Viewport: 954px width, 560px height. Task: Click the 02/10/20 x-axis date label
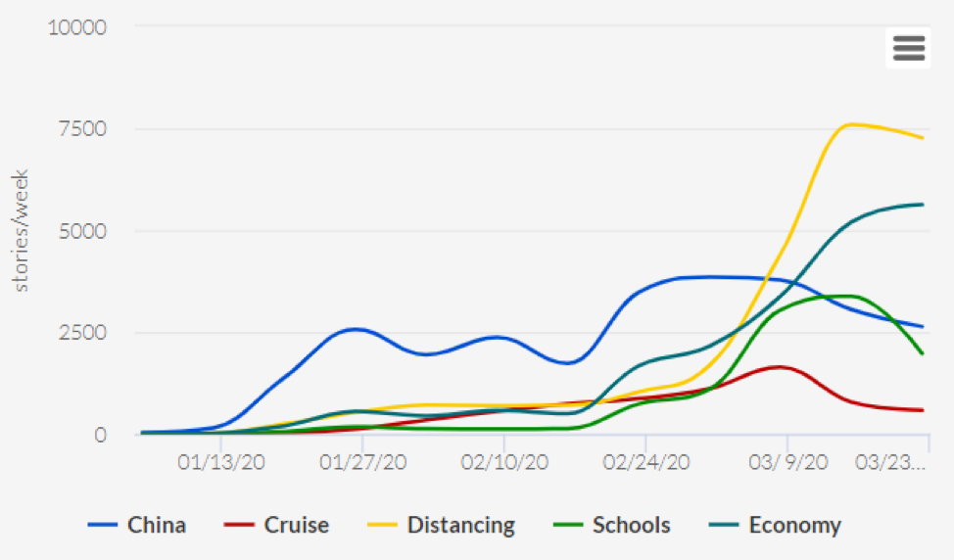click(503, 462)
